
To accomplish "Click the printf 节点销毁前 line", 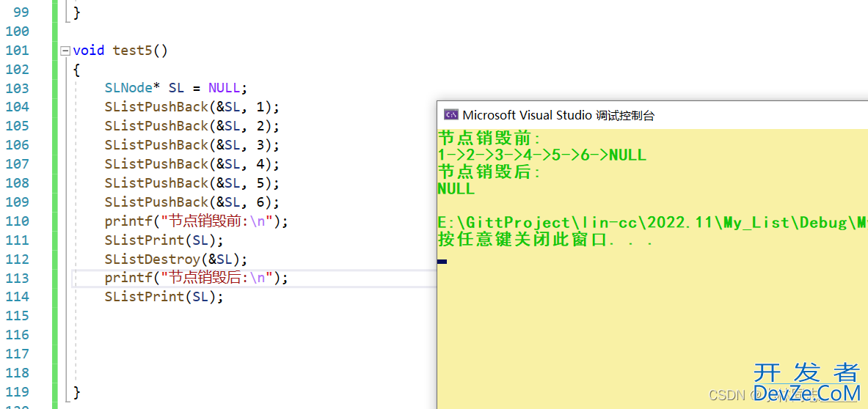I will click(x=197, y=221).
